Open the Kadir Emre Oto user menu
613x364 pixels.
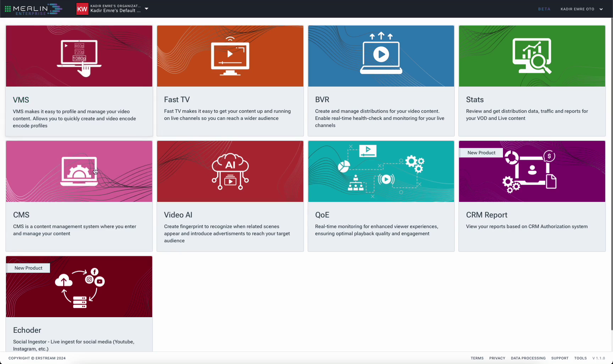pyautogui.click(x=581, y=9)
